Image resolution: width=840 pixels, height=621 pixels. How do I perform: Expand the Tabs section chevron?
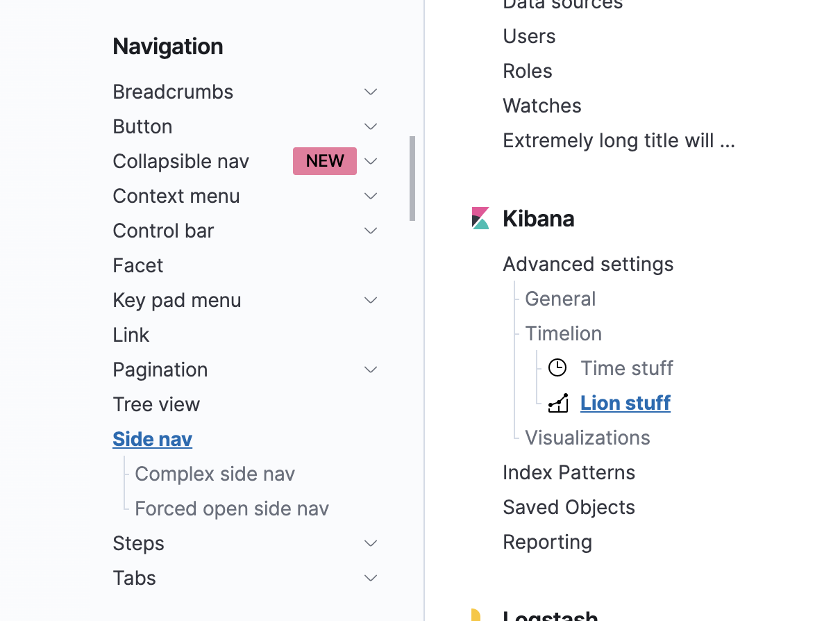click(x=371, y=578)
